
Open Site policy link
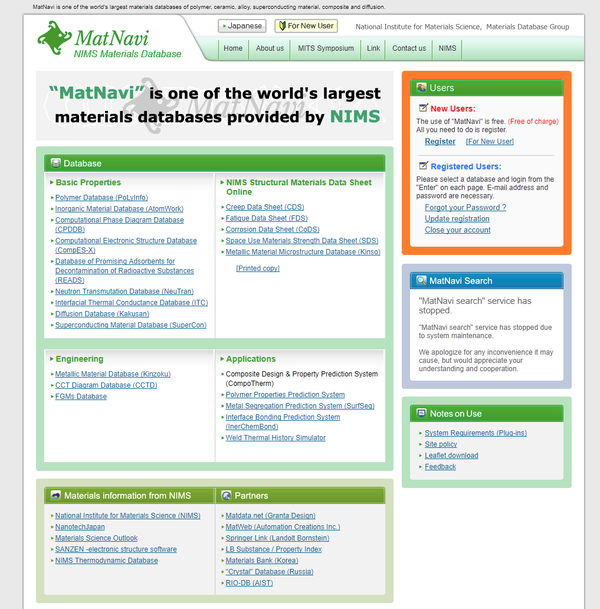pyautogui.click(x=441, y=444)
